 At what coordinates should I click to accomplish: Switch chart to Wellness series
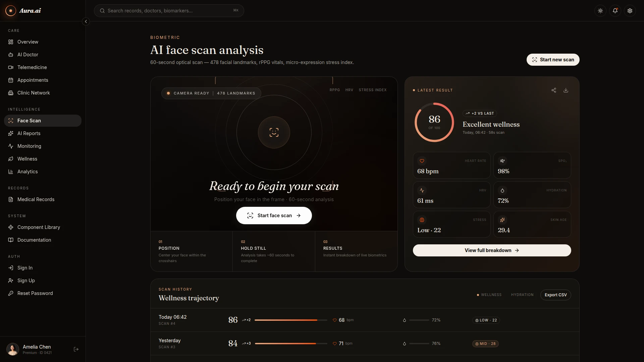point(489,295)
